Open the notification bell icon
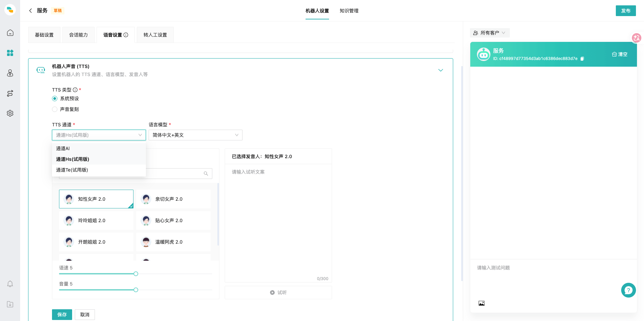644x321 pixels. click(x=10, y=284)
